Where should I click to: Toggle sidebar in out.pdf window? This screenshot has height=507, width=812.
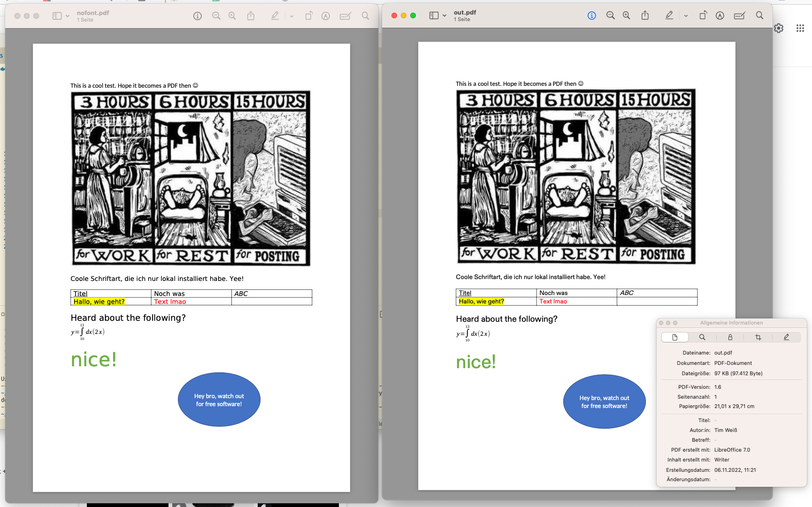coord(434,15)
